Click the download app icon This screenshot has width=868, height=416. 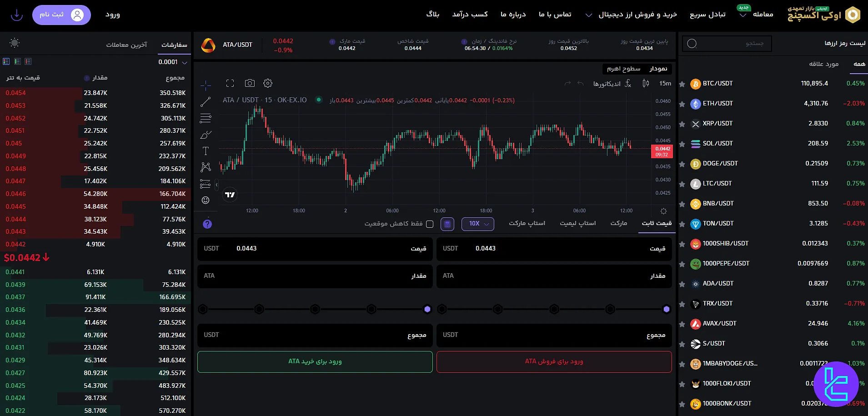pyautogui.click(x=17, y=15)
